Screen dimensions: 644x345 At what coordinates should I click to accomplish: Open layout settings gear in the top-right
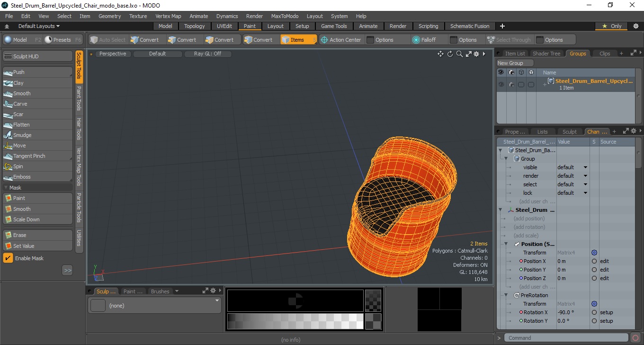(x=635, y=26)
